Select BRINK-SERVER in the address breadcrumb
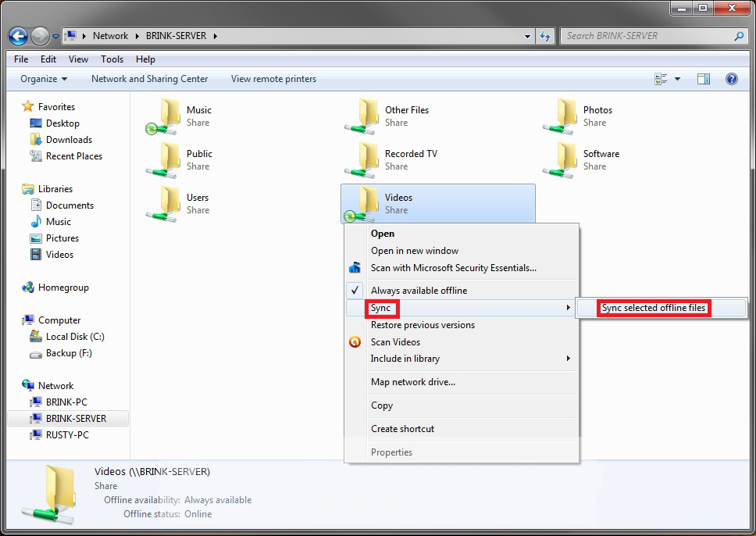Image resolution: width=756 pixels, height=536 pixels. (x=176, y=36)
